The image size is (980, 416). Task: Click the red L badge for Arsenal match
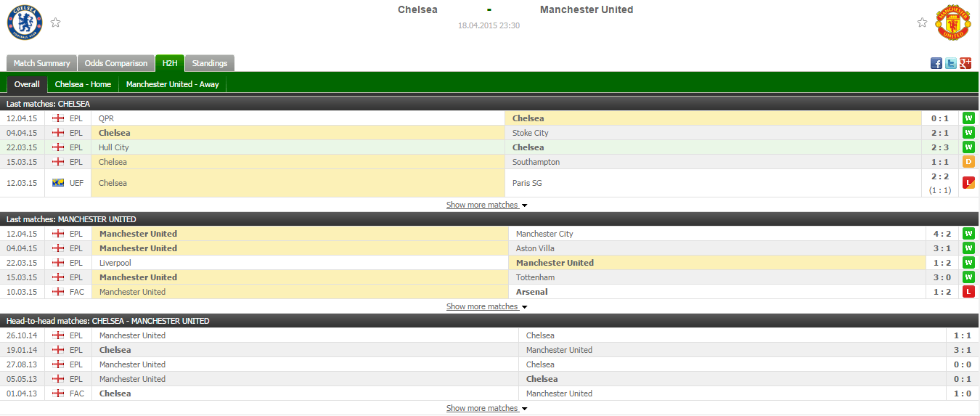click(968, 292)
